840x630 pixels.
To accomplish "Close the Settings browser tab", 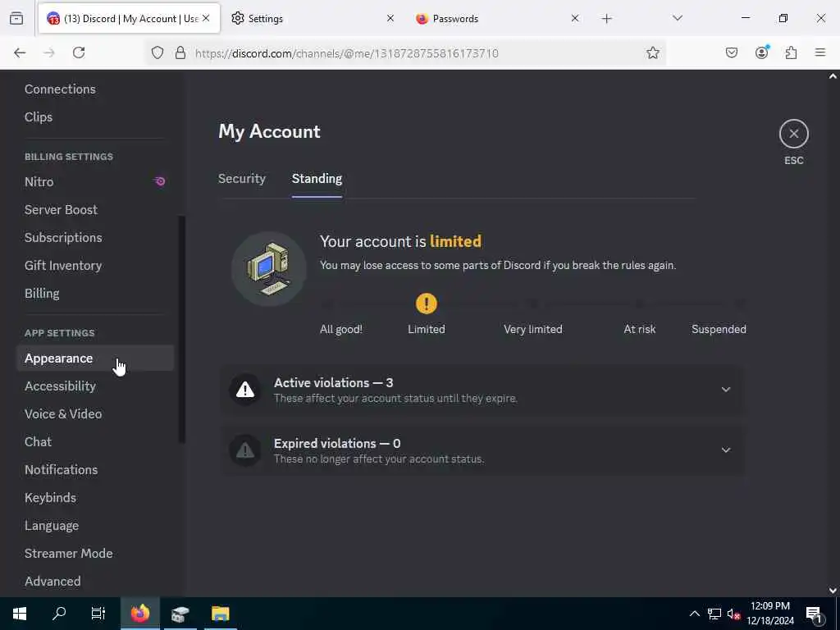I will point(390,18).
